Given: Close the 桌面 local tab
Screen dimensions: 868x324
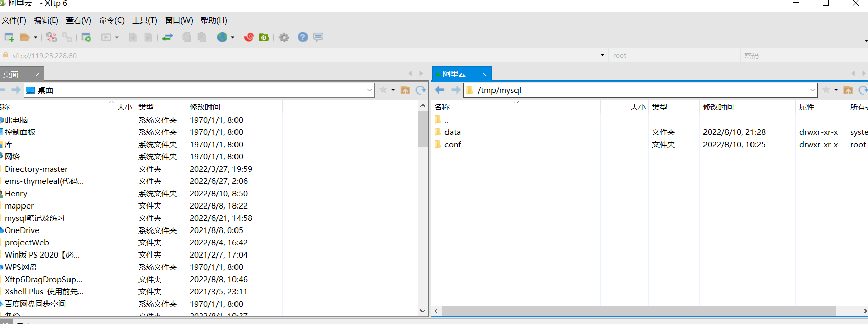Looking at the screenshot, I should [37, 75].
